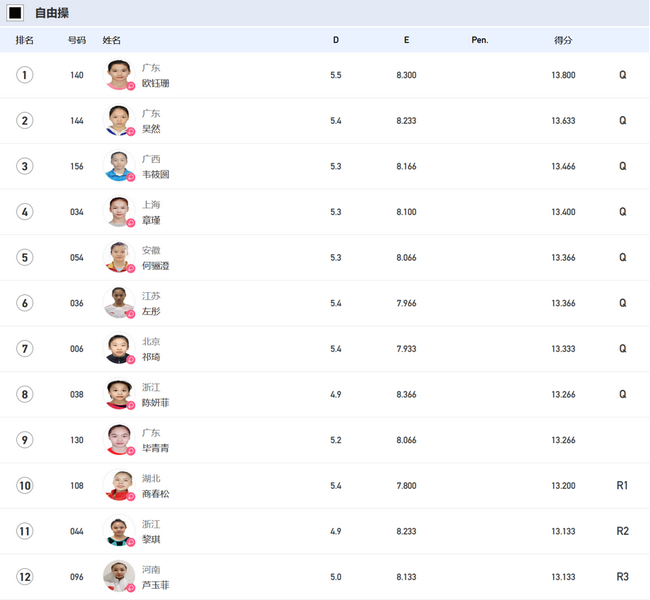The height and width of the screenshot is (600, 650).
Task: Open the photo of rank 7 Beijing gymnast
Action: click(119, 348)
